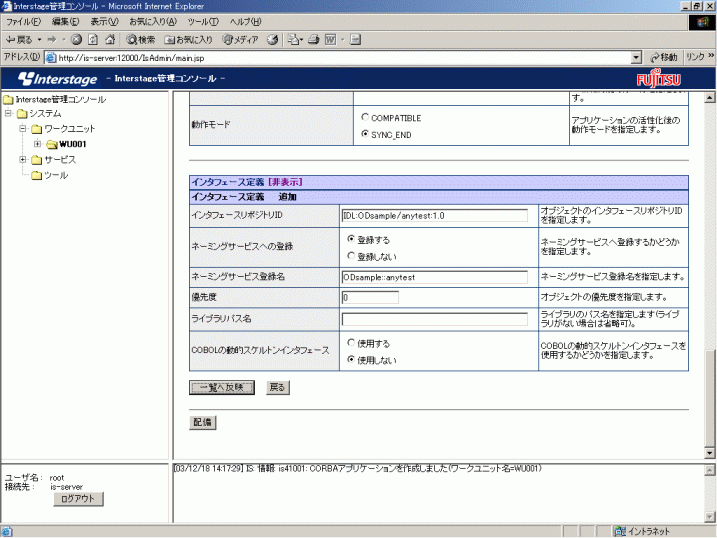Open the 表示(V) menu

coord(104,21)
